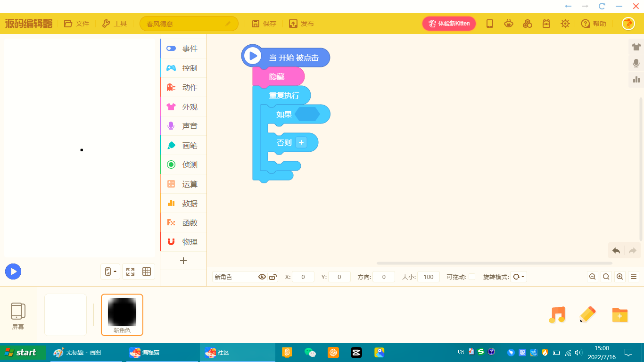Screen dimensions: 644x362
Task: Undo the last workspace action
Action: pos(616,250)
